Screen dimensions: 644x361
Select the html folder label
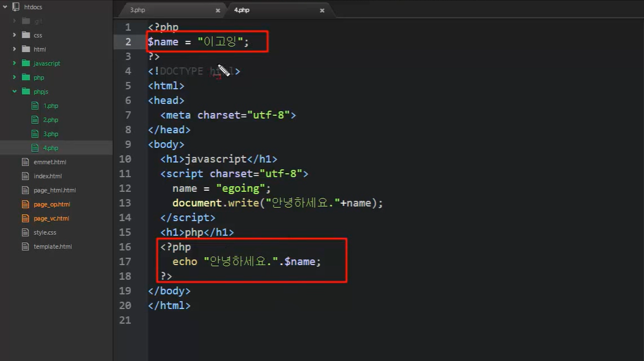(40, 50)
